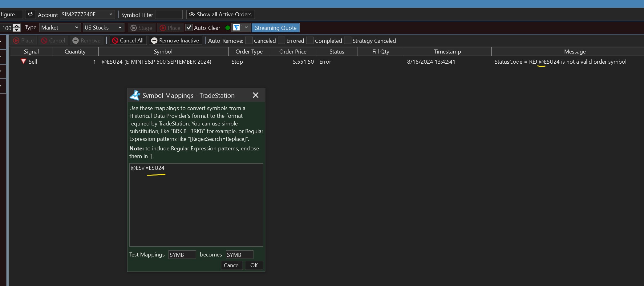Increase the quantity with stepper up arrow
The width and height of the screenshot is (644, 286).
pos(17,26)
